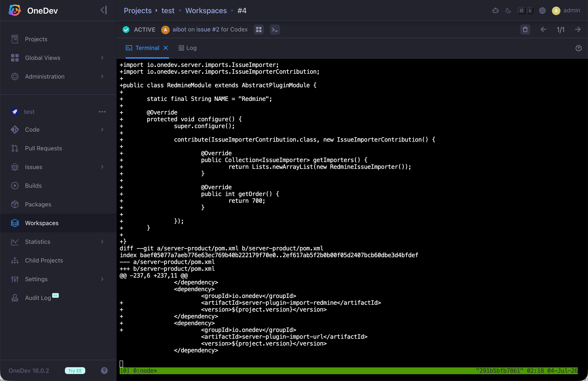
Task: Click the Settings sliders icon
Action: [x=15, y=279]
